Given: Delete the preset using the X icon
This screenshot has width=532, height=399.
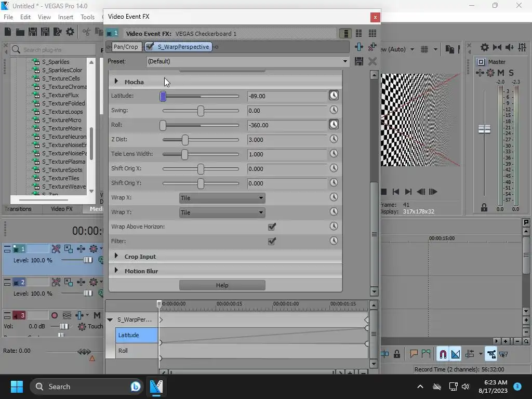Looking at the screenshot, I should (x=372, y=61).
